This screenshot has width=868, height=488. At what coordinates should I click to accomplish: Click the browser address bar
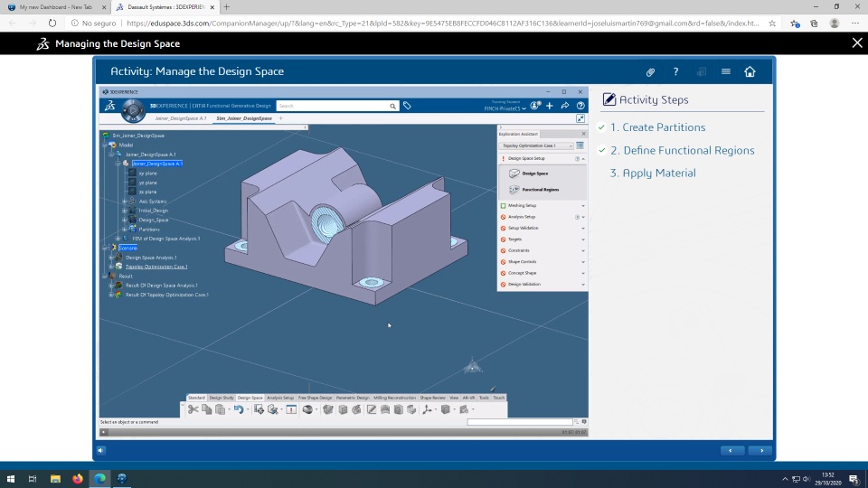pos(442,23)
